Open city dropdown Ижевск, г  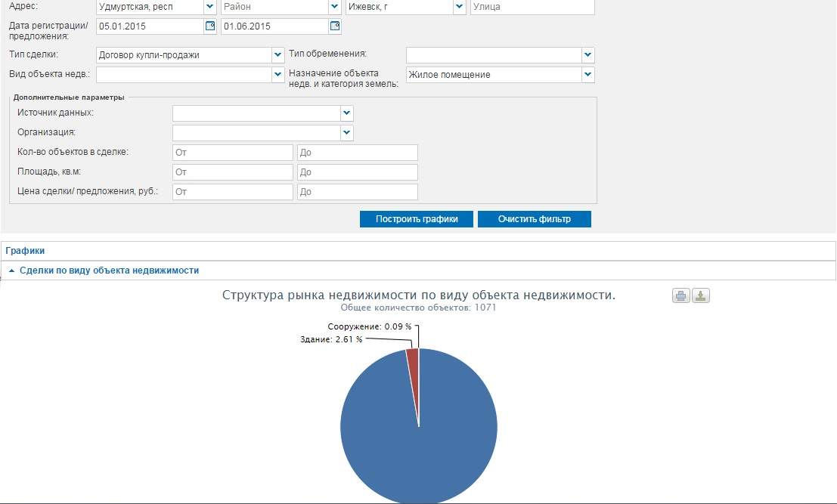(460, 7)
